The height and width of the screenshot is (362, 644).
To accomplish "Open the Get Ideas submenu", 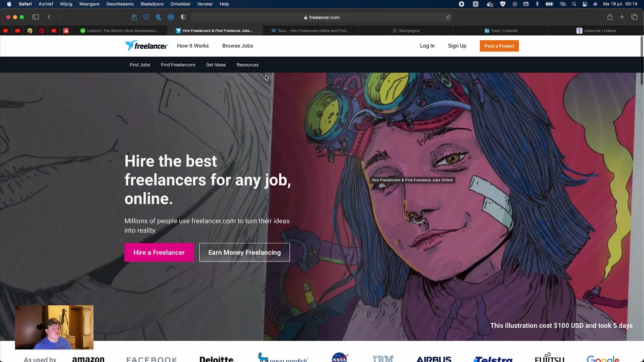I will coord(216,65).
